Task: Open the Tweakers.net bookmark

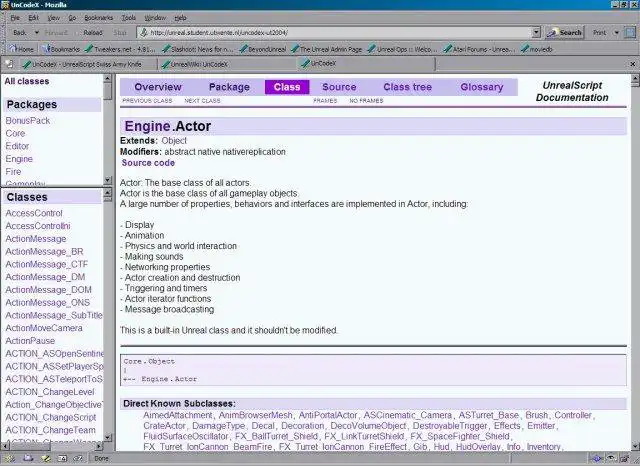Action: coord(120,49)
